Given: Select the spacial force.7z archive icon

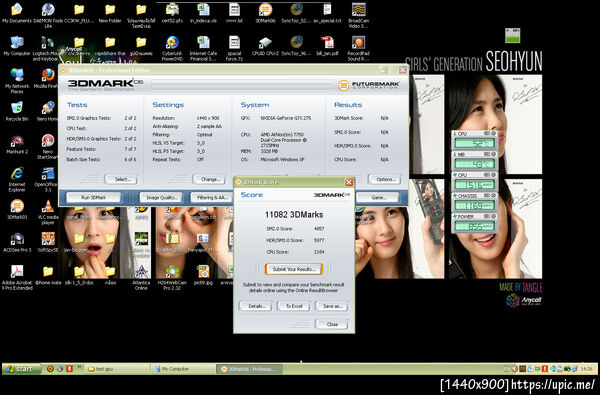Looking at the screenshot, I should (234, 48).
